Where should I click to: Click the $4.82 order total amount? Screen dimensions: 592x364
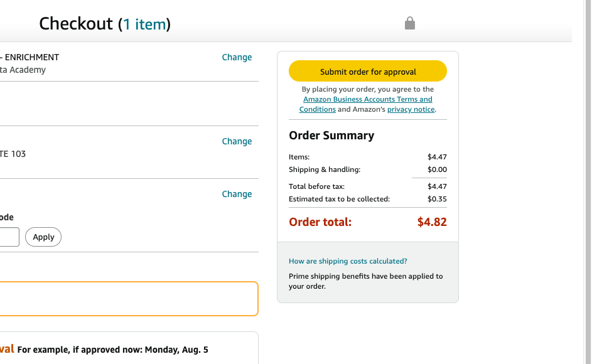(x=432, y=222)
